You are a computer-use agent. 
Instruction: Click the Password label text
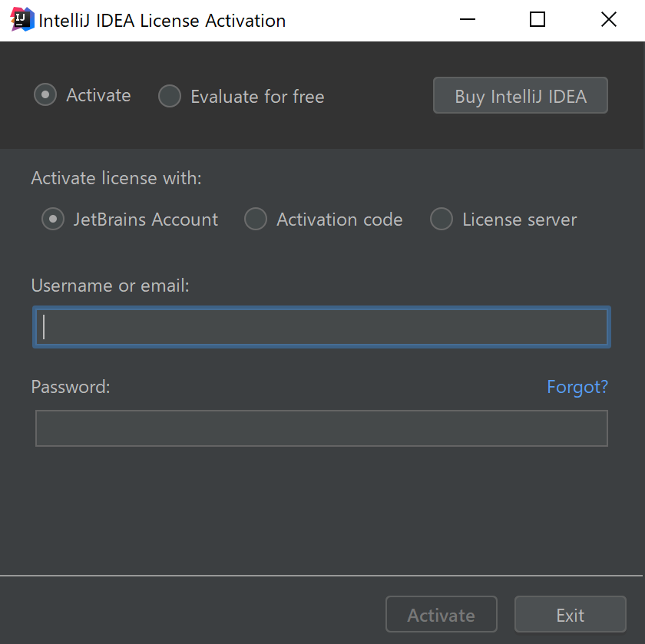click(x=70, y=387)
